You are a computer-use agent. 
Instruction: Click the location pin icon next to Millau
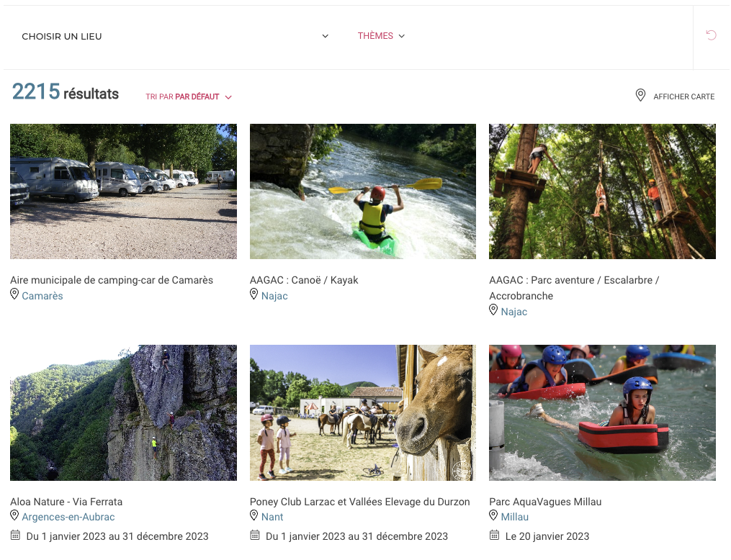pyautogui.click(x=493, y=515)
